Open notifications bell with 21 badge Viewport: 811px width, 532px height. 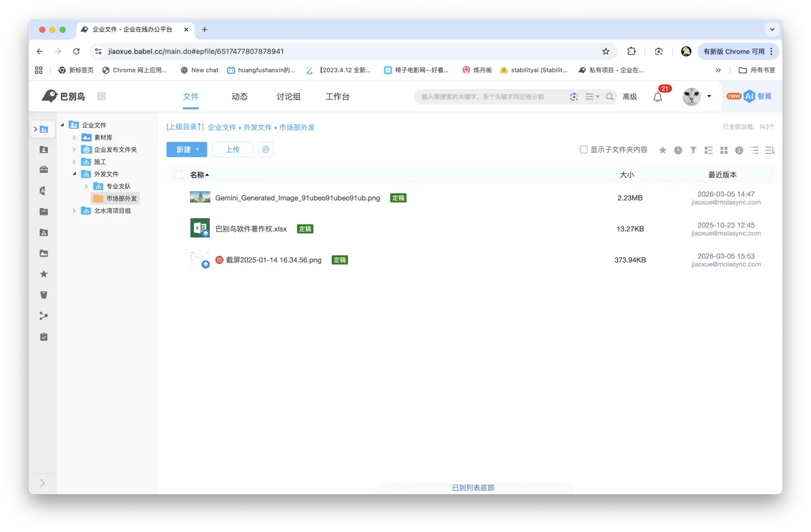pyautogui.click(x=657, y=97)
